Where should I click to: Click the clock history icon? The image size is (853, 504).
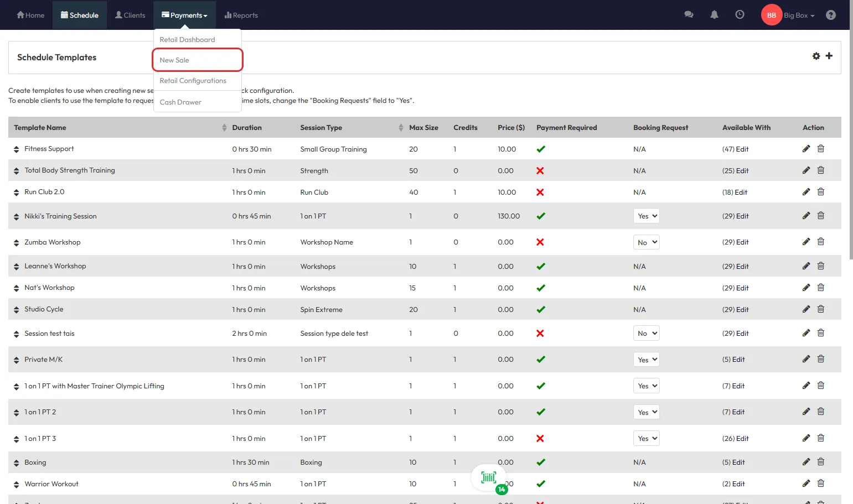pos(740,15)
